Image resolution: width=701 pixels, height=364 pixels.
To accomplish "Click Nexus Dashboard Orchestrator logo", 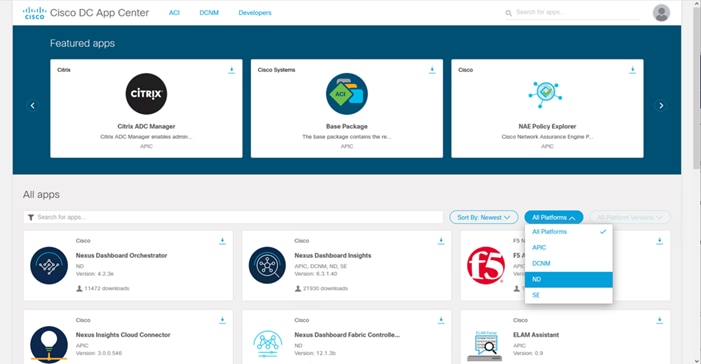I will pos(49,265).
